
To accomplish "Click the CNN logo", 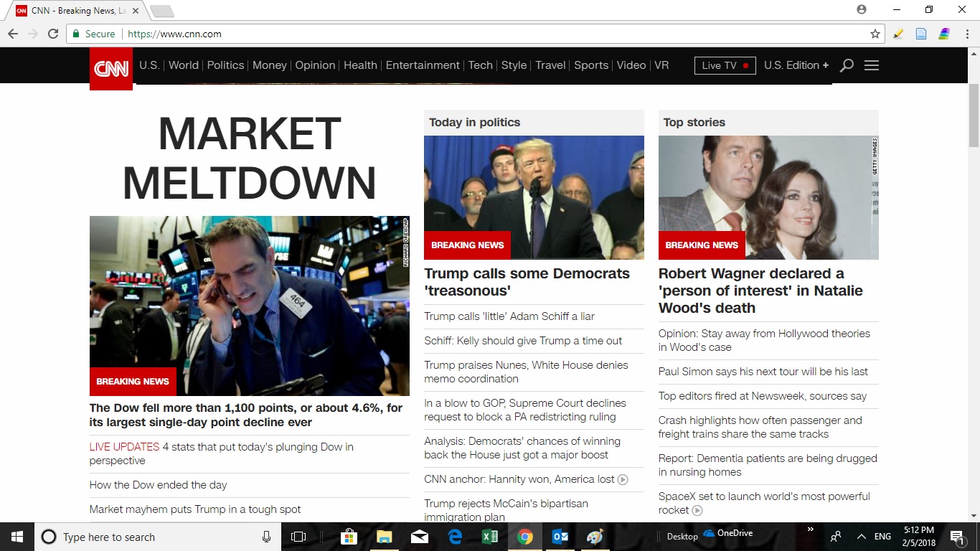I will 111,68.
